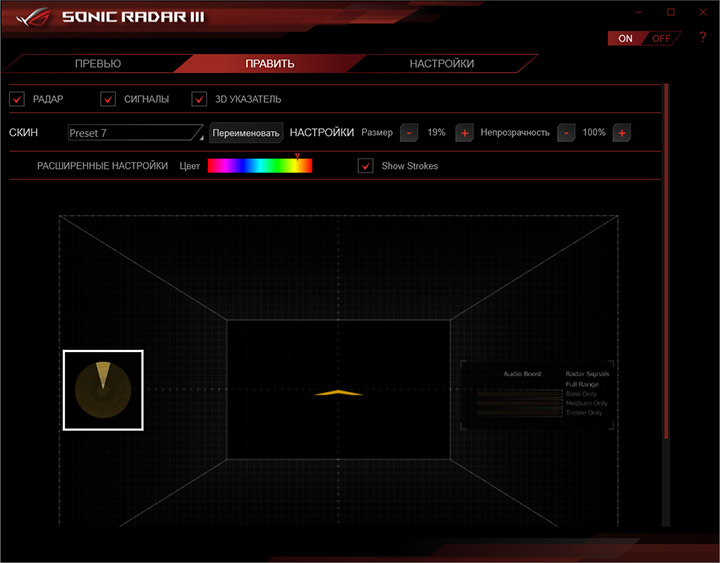Disable the Show Strokes checkbox

tap(366, 166)
